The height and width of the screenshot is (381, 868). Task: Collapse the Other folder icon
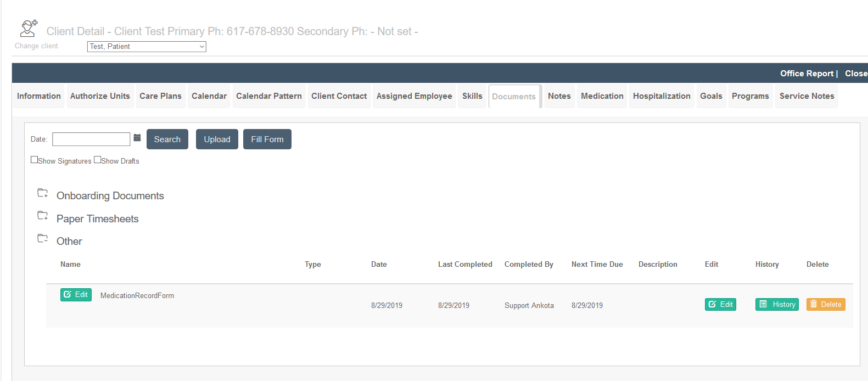[x=42, y=238]
